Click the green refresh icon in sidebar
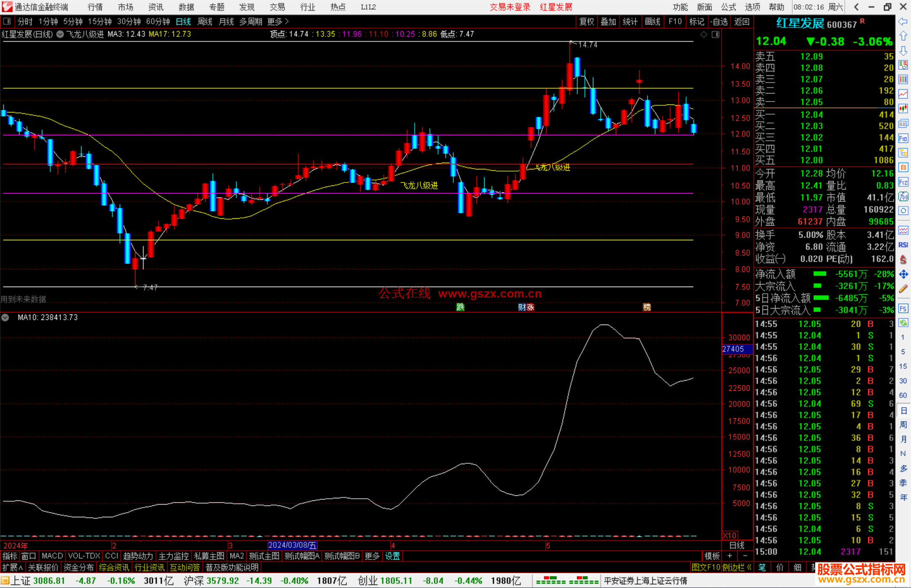The image size is (911, 588). pyautogui.click(x=903, y=323)
